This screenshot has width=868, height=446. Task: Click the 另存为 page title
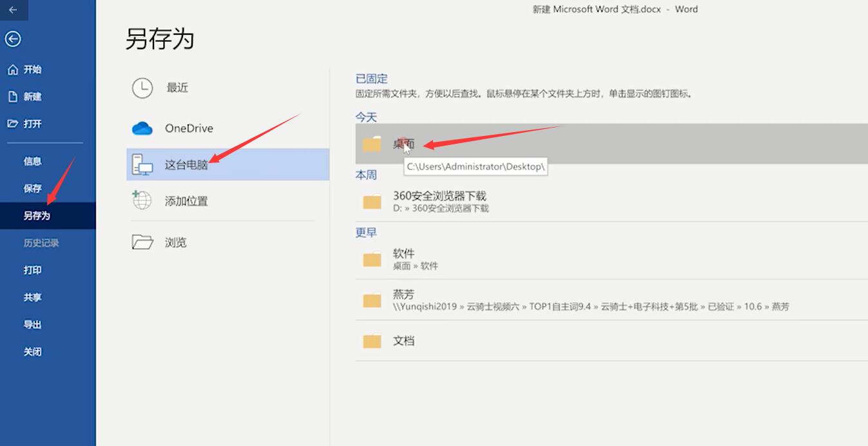(x=160, y=39)
